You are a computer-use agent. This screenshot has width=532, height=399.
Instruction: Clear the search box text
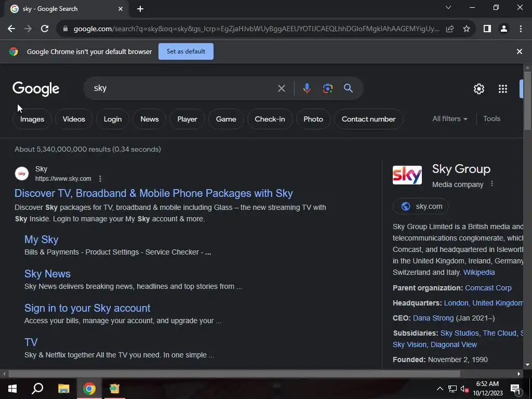pyautogui.click(x=281, y=88)
